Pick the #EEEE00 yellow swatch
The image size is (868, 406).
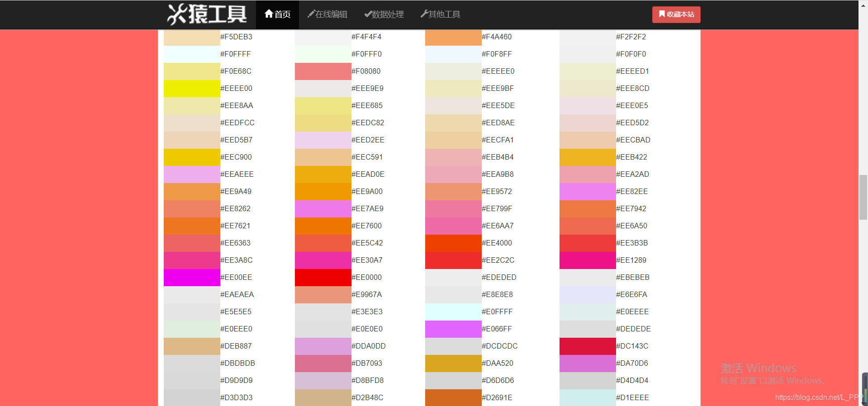(192, 89)
